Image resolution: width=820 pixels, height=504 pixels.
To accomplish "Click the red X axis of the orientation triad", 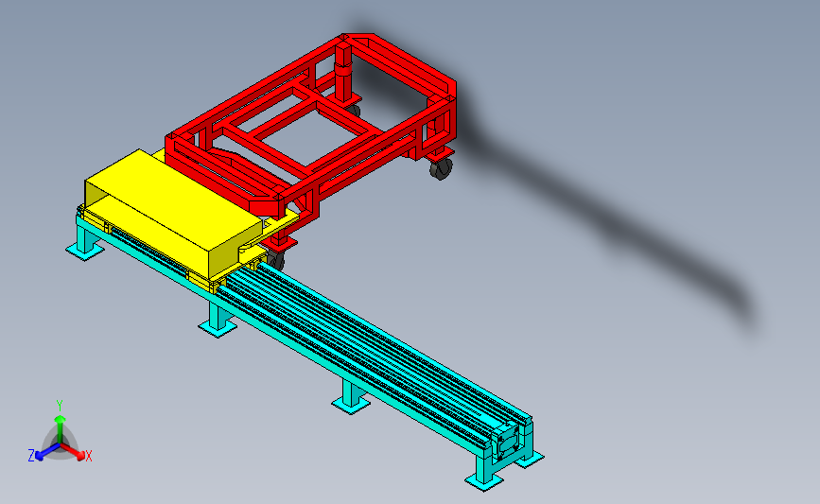I will [73, 452].
